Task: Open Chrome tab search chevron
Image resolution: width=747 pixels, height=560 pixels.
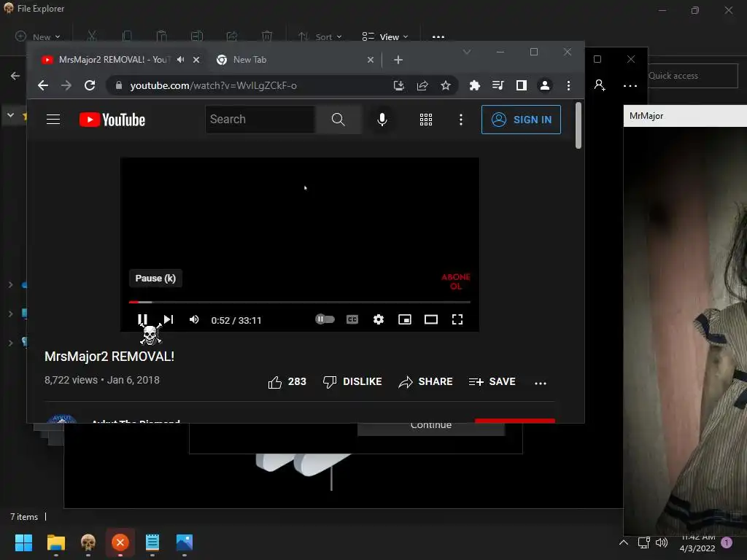Action: (467, 52)
